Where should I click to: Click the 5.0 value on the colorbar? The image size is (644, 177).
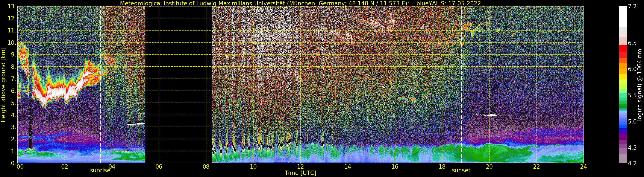632,121
